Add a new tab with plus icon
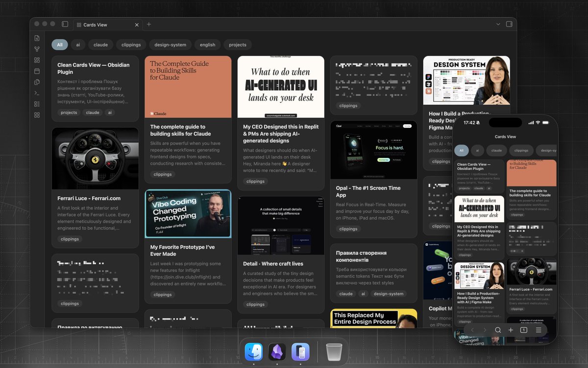 tap(149, 24)
